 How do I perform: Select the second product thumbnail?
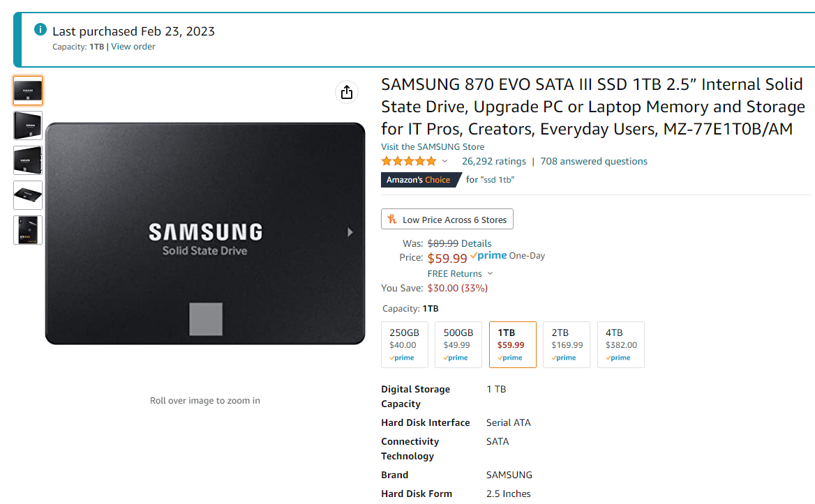point(28,125)
